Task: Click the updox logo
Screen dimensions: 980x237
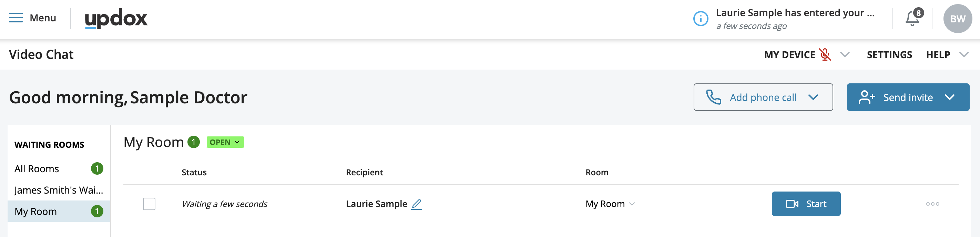Action: pyautogui.click(x=116, y=19)
